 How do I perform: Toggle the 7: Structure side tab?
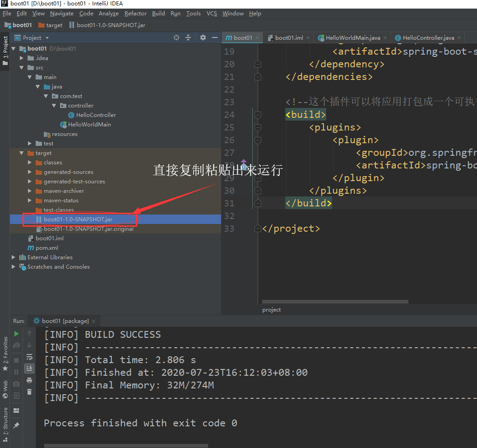[5, 425]
